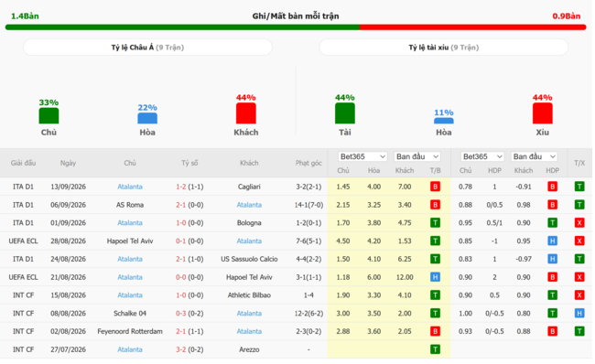Click blue Hòa 22% bar
Image resolution: width=595 pixels, height=364 pixels.
coord(147,118)
